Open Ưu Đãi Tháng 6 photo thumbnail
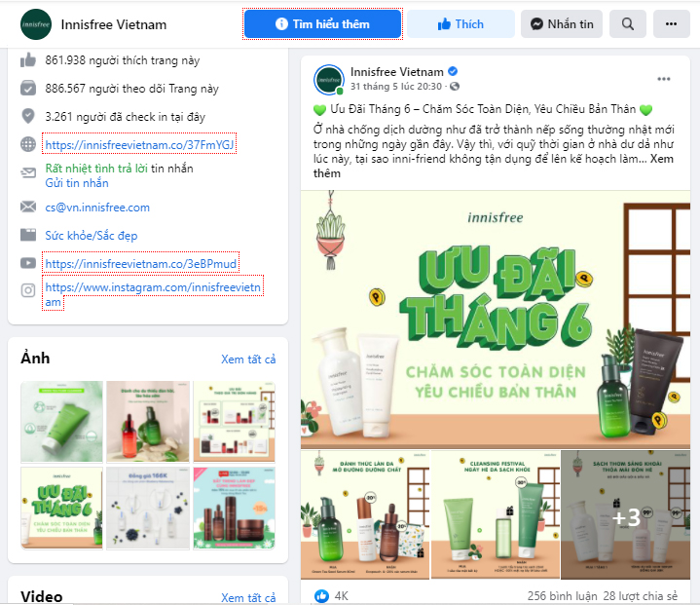The height and width of the screenshot is (605, 700). 61,508
